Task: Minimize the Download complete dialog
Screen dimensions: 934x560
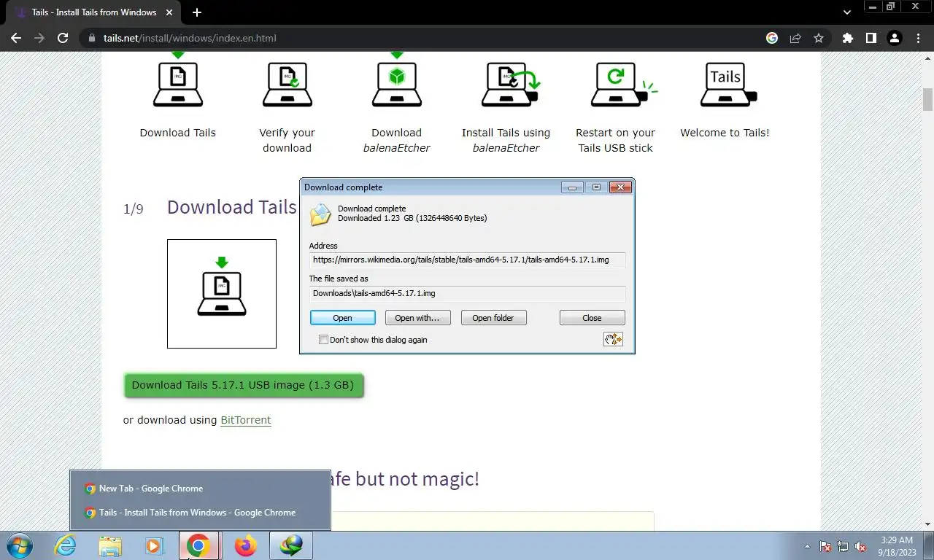Action: pyautogui.click(x=572, y=187)
